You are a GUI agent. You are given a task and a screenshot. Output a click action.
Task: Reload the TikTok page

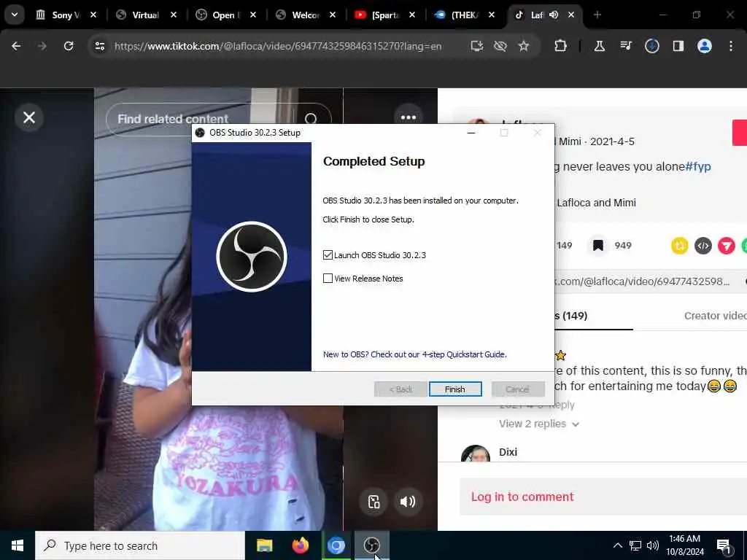[69, 46]
